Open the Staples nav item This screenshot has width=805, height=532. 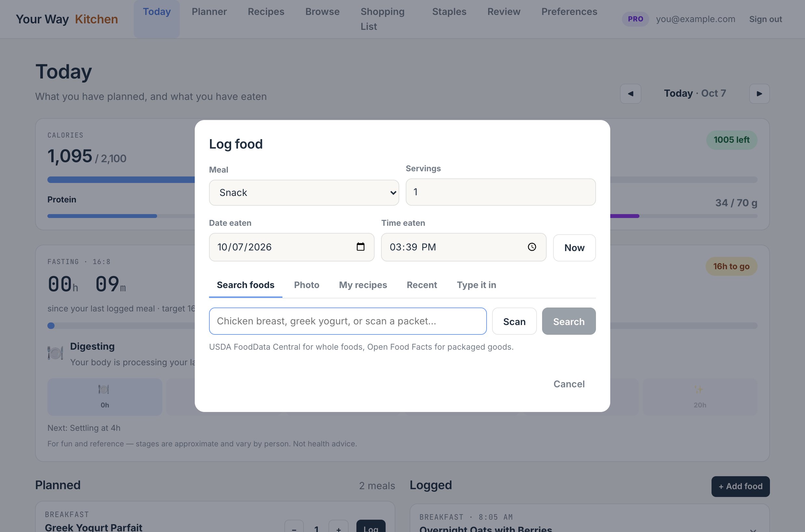coord(449,12)
